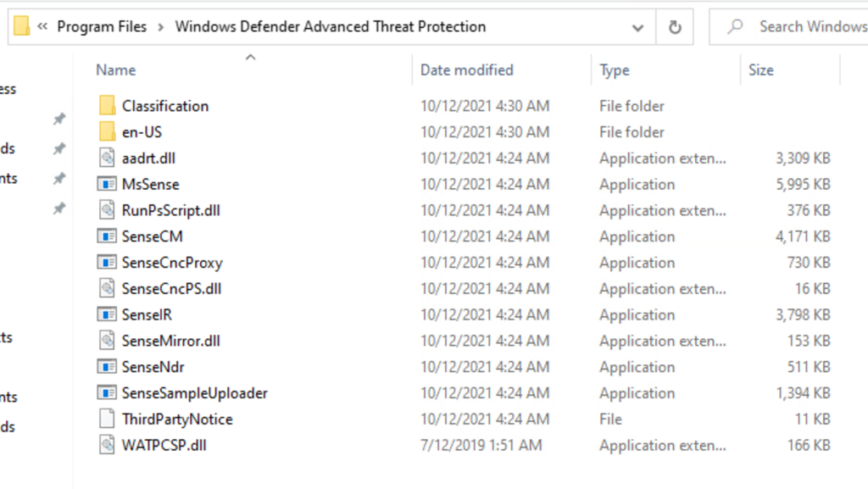Screen dimensions: 868x489
Task: Open the address bar history dropdown
Action: [637, 27]
